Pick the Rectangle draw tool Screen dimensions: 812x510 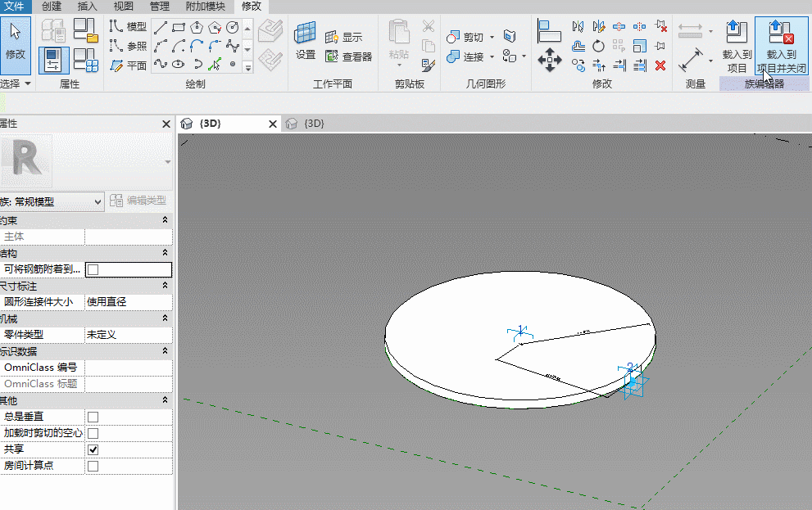pyautogui.click(x=179, y=27)
